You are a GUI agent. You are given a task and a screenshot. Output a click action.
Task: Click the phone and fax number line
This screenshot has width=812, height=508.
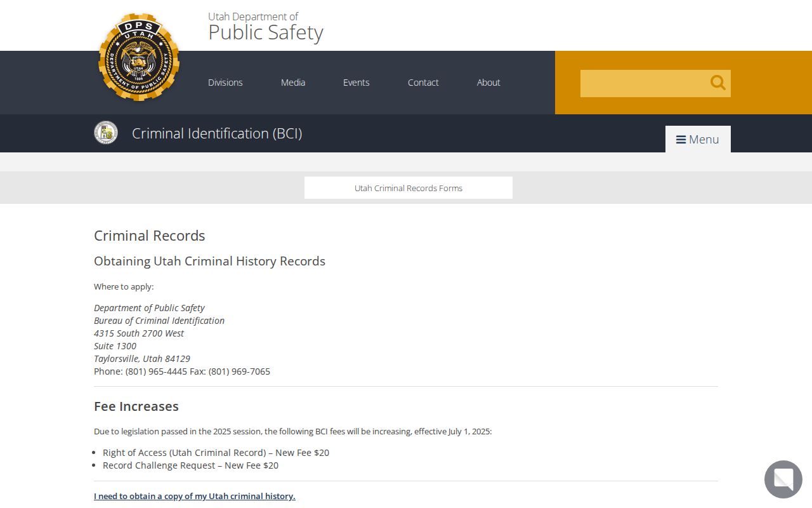pos(182,371)
